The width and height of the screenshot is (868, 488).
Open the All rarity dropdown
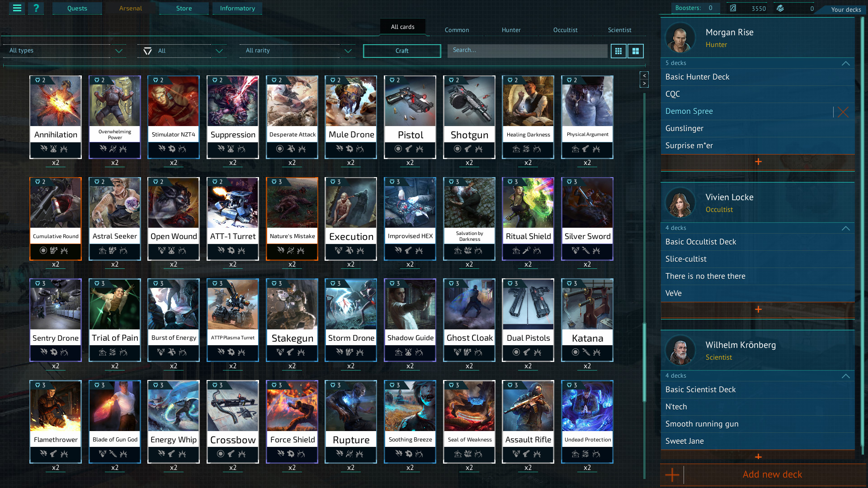297,51
